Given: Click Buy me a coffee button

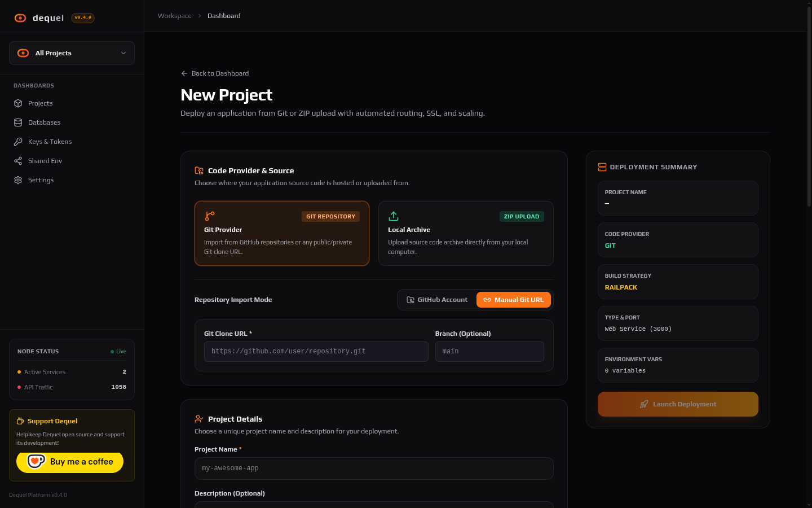Looking at the screenshot, I should [x=70, y=462].
